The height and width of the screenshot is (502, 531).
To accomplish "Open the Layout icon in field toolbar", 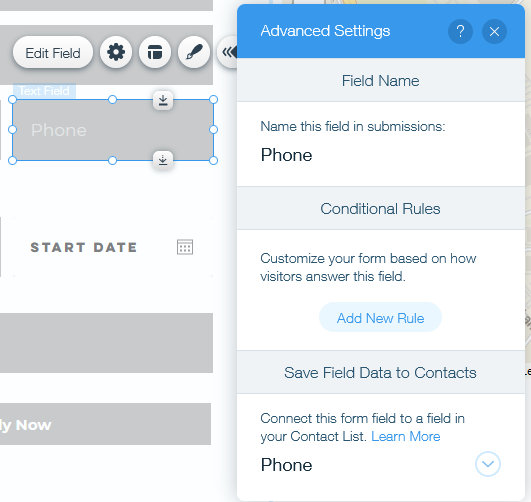I will 155,53.
